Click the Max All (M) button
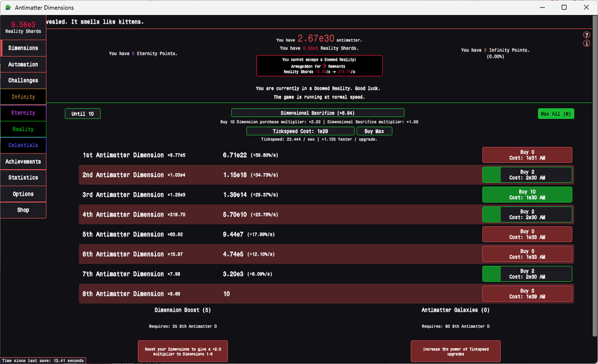 556,114
